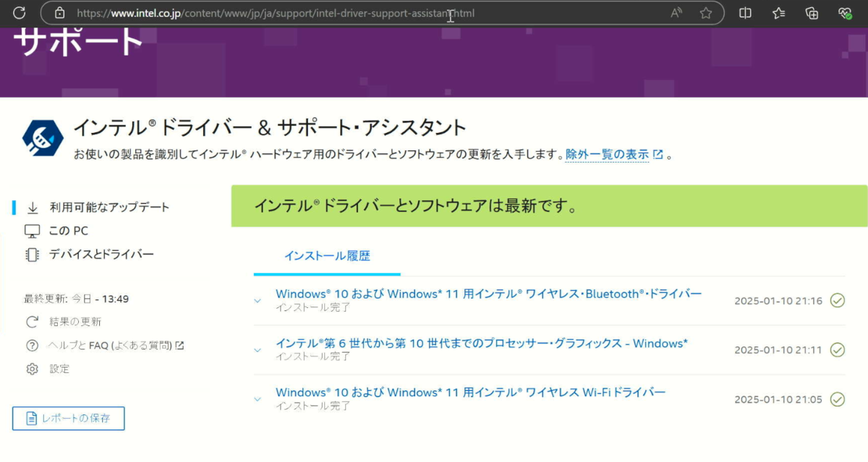
Task: Add page to favorites with the star icon
Action: 706,13
